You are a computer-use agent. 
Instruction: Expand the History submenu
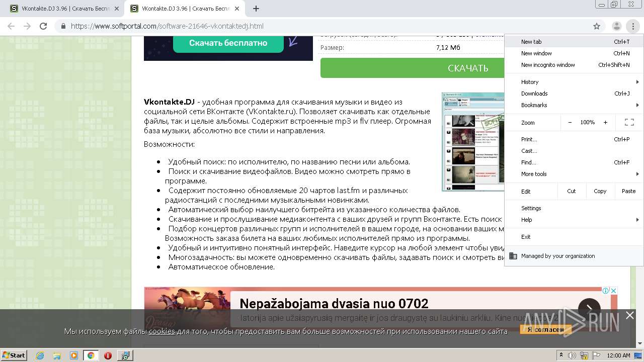click(x=574, y=82)
